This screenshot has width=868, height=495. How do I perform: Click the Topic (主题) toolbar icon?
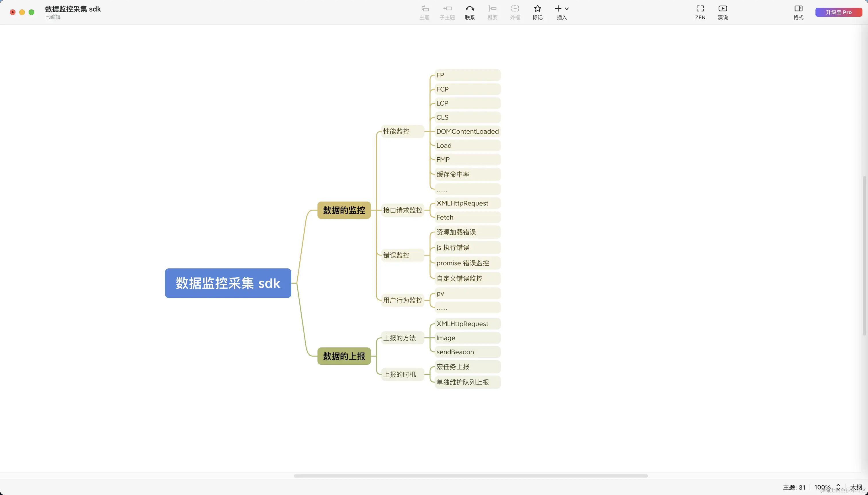[x=425, y=9]
